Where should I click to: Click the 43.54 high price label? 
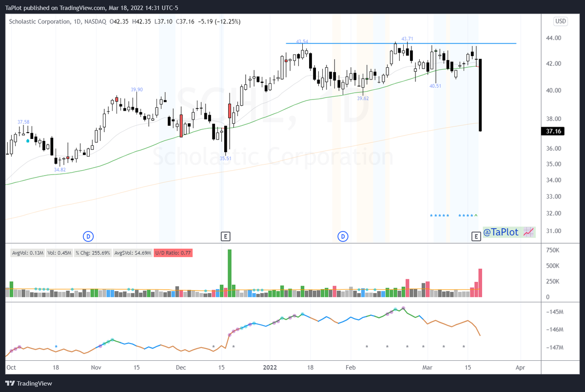coord(302,41)
